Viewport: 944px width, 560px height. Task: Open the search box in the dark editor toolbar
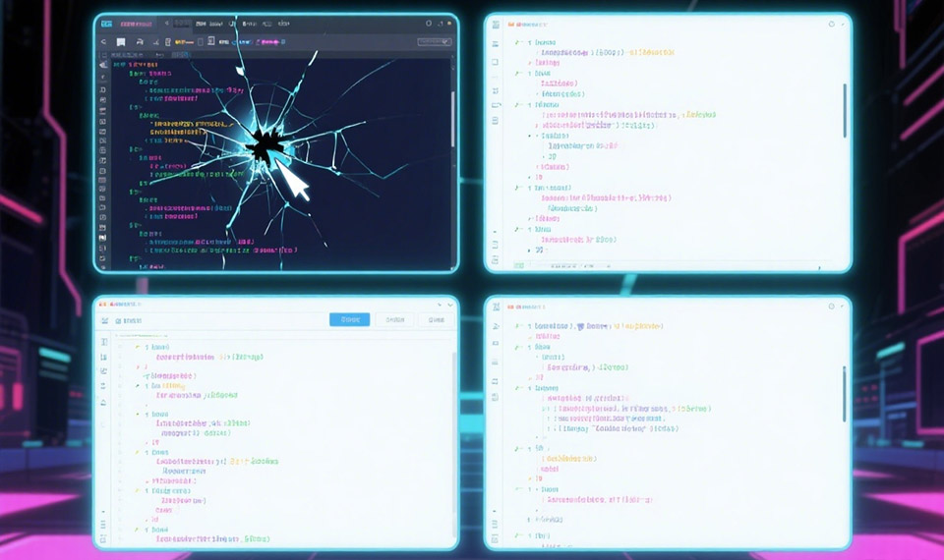coord(434,42)
